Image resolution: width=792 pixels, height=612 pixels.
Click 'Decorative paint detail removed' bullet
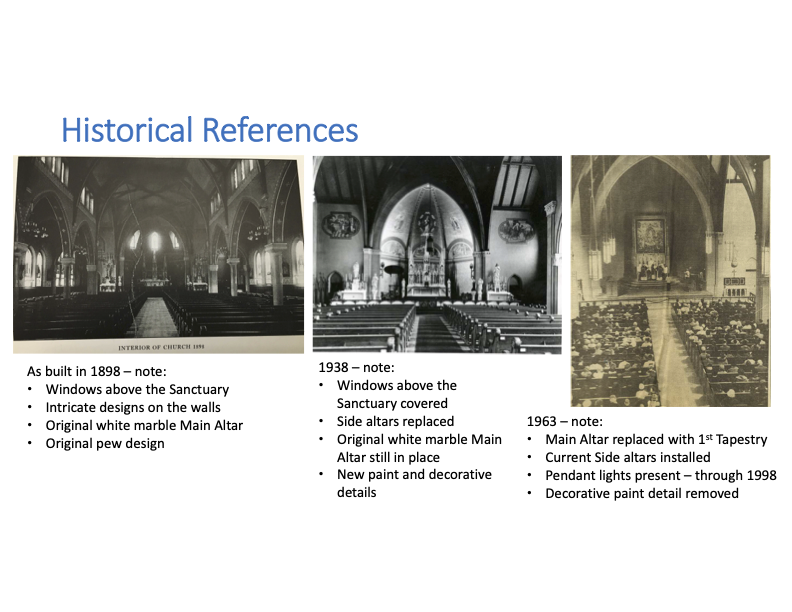click(x=641, y=493)
